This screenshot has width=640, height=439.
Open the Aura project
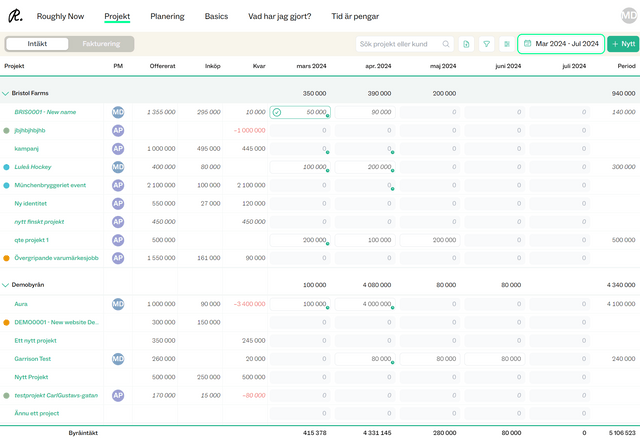pos(21,304)
